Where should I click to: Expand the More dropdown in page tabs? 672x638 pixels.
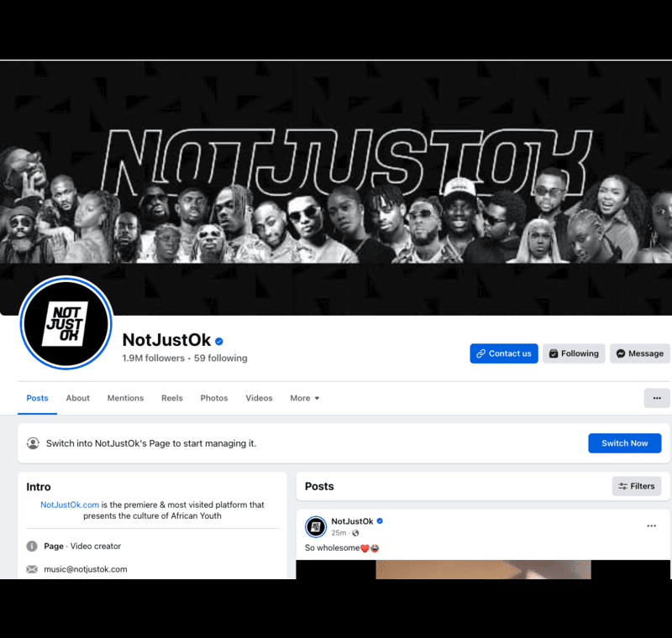305,398
